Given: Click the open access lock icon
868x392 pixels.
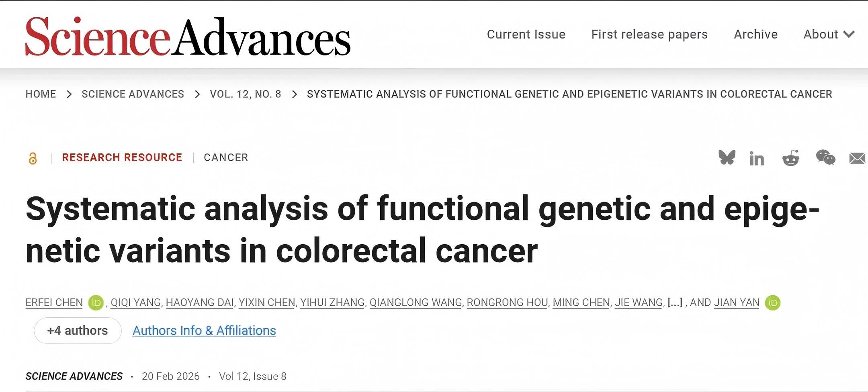Looking at the screenshot, I should pyautogui.click(x=33, y=158).
